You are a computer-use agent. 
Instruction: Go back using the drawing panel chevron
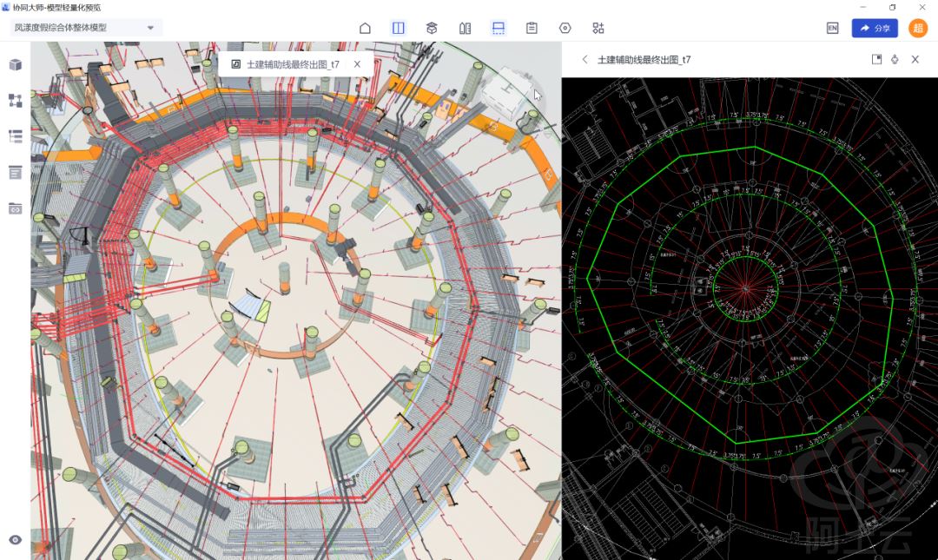[585, 59]
